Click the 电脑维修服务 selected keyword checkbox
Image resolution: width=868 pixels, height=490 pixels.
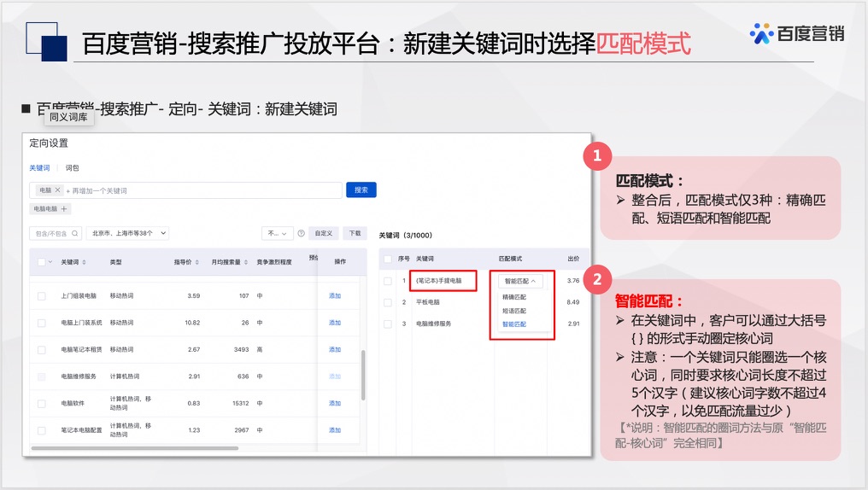(388, 324)
